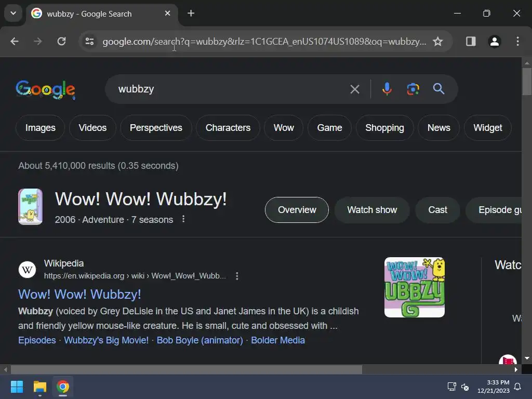Reload the current page
The height and width of the screenshot is (399, 532).
(61, 42)
